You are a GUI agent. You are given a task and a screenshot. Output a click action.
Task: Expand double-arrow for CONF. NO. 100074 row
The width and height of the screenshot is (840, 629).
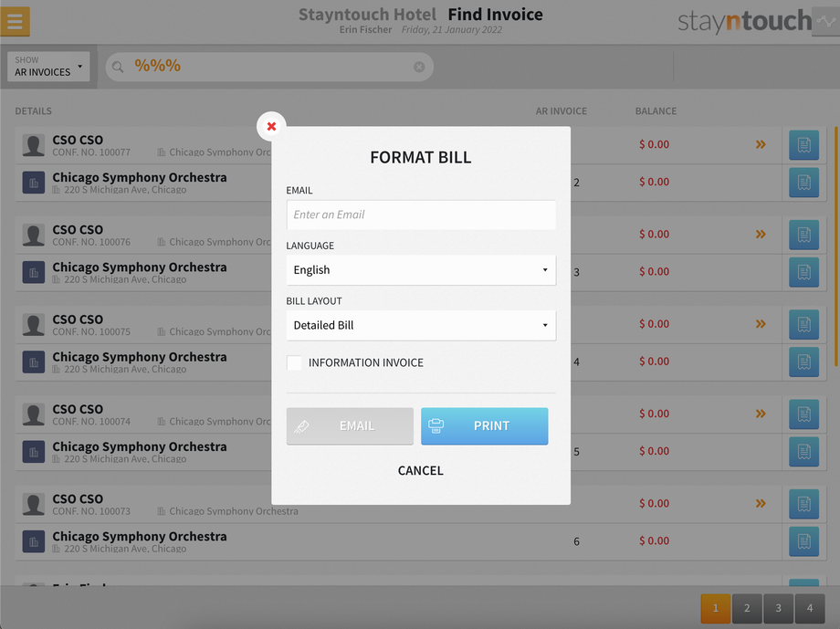coord(761,414)
